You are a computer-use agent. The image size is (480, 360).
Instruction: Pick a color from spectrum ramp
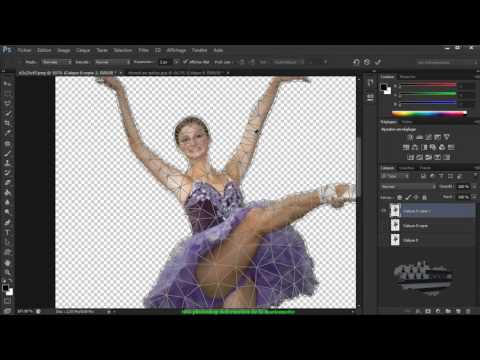pyautogui.click(x=429, y=113)
